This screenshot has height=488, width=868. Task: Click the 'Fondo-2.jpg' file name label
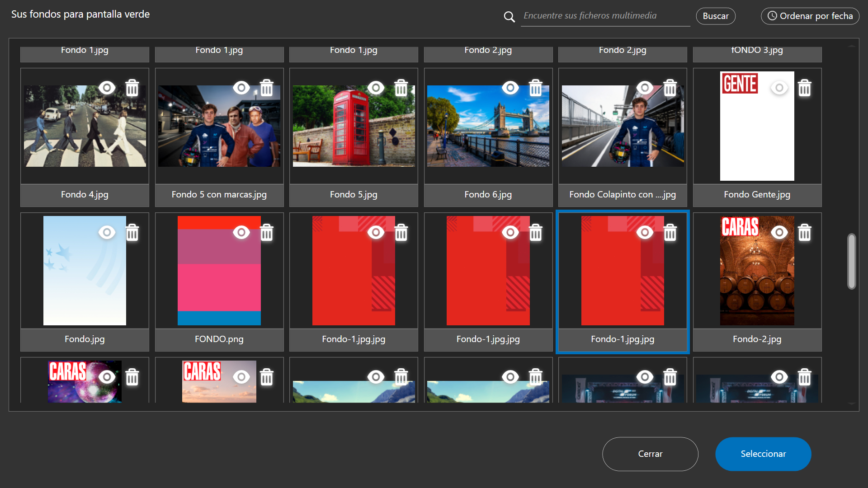[757, 339]
